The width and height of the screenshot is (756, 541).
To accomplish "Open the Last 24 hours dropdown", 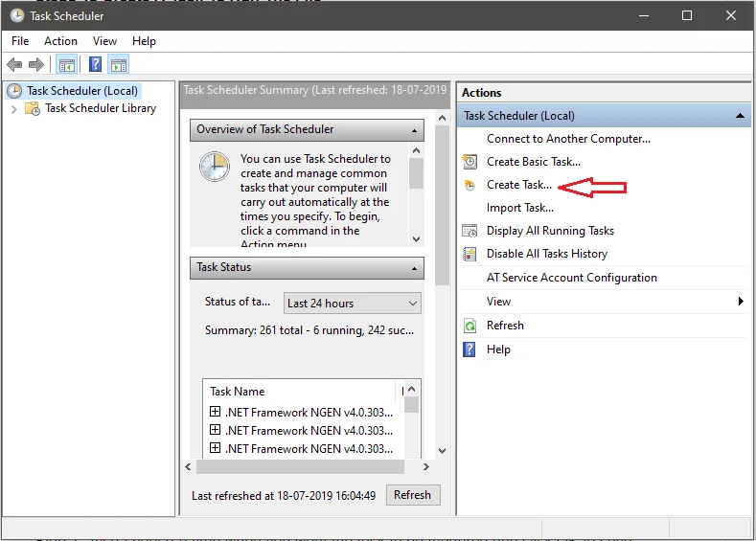I will (x=353, y=304).
